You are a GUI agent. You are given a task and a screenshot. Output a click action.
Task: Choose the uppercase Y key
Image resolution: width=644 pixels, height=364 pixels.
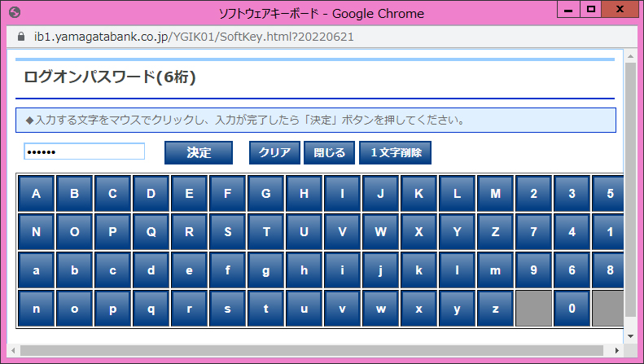point(457,232)
